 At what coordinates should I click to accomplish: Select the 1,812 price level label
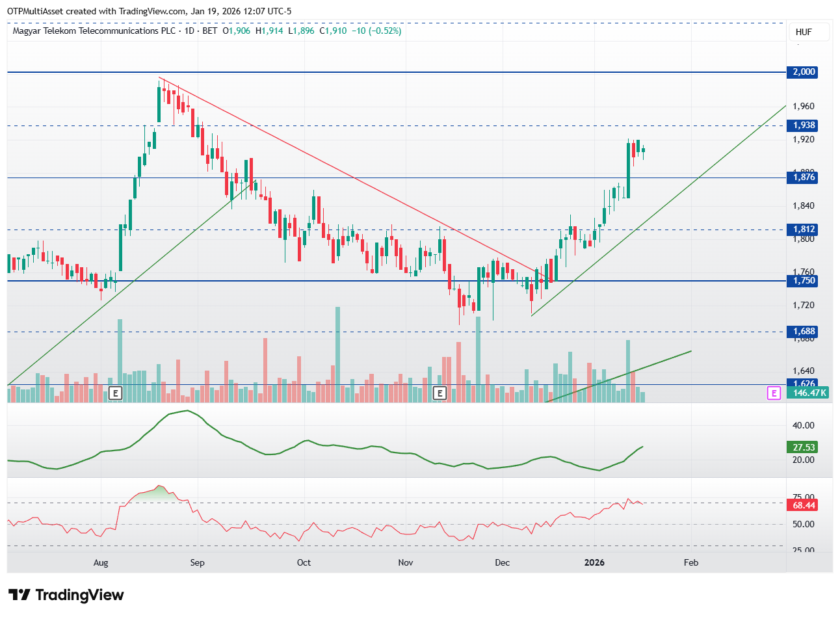(x=803, y=230)
